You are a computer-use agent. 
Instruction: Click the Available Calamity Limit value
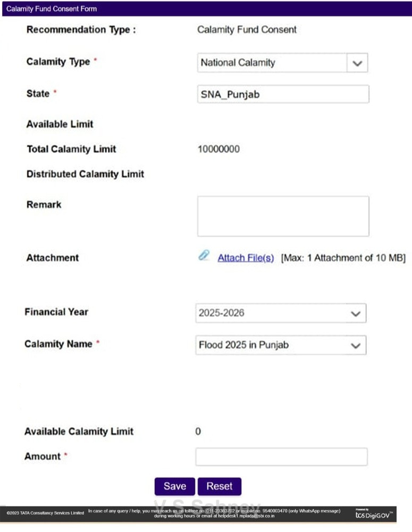pos(198,431)
